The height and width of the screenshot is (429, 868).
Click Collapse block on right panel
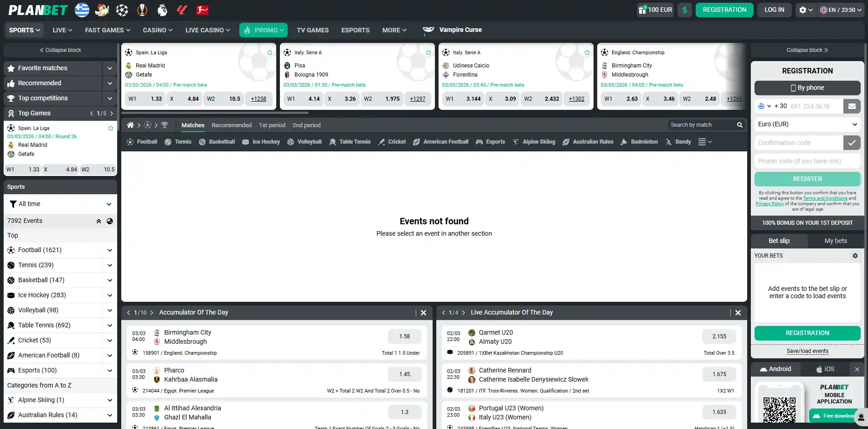pyautogui.click(x=807, y=50)
